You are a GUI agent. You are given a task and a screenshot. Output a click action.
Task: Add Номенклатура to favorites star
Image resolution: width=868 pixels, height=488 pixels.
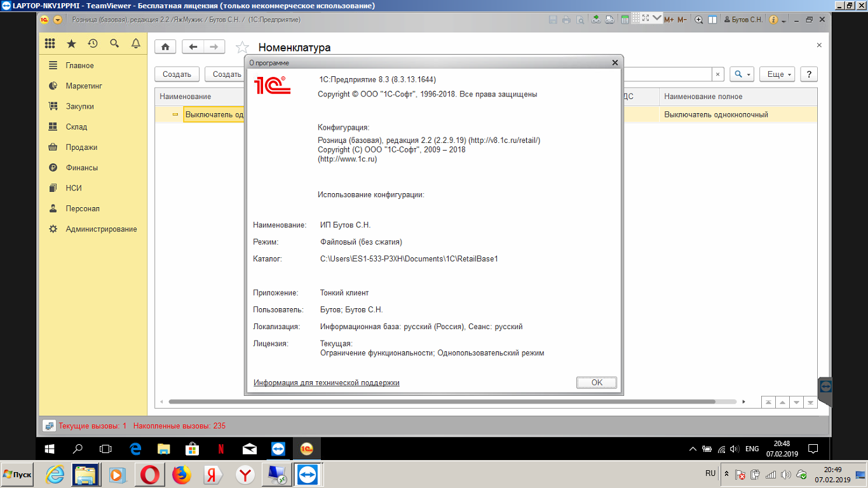point(242,47)
